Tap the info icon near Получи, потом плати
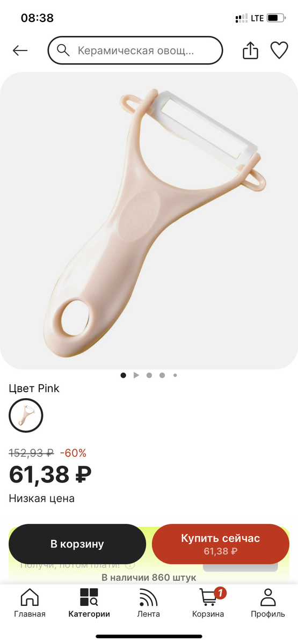298x644 pixels. 129,565
